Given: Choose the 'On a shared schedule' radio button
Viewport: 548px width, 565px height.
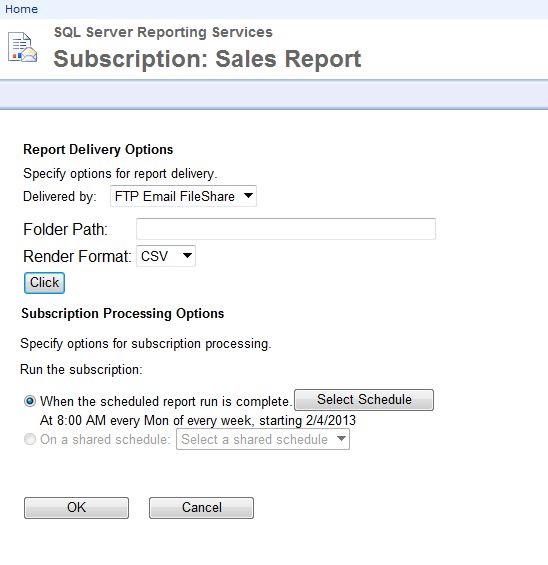Looking at the screenshot, I should 30,439.
